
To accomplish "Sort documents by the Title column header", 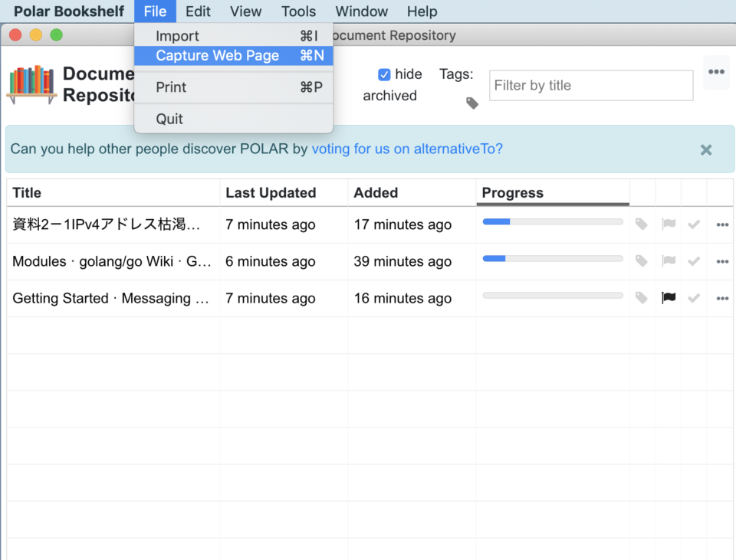I will coord(113,193).
